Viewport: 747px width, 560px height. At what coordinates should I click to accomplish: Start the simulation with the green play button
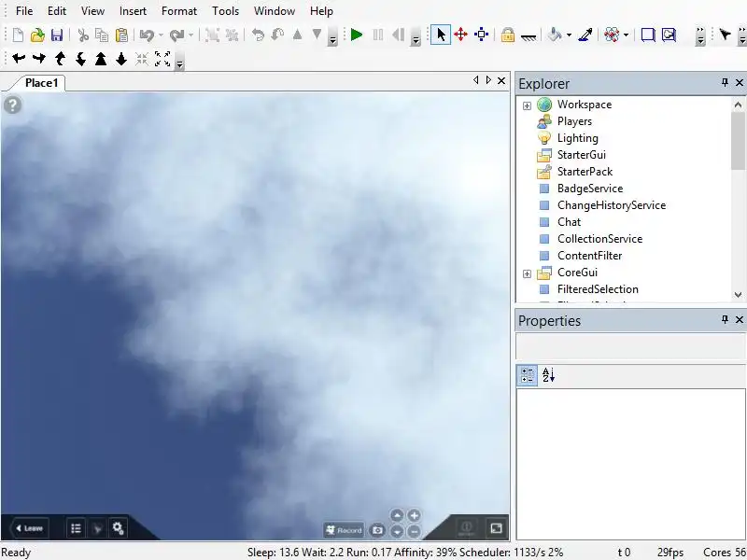(x=357, y=35)
